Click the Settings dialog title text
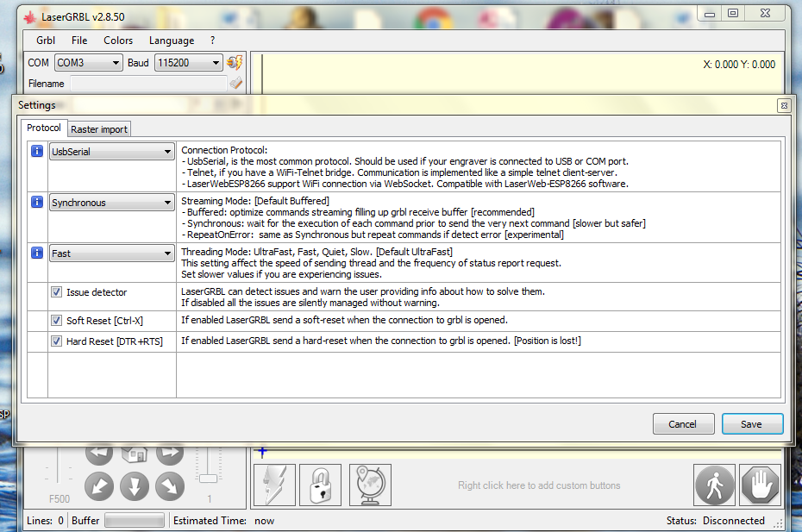The width and height of the screenshot is (802, 532). tap(37, 105)
